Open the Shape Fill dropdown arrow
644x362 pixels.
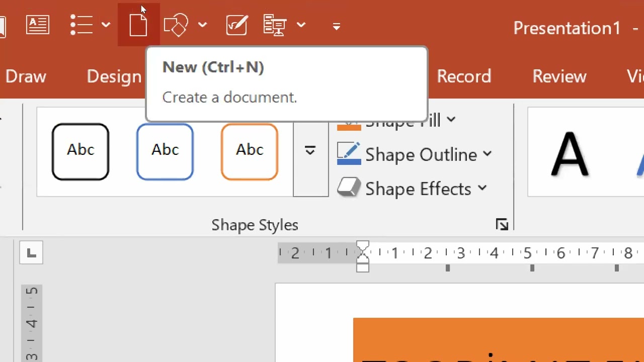point(451,120)
